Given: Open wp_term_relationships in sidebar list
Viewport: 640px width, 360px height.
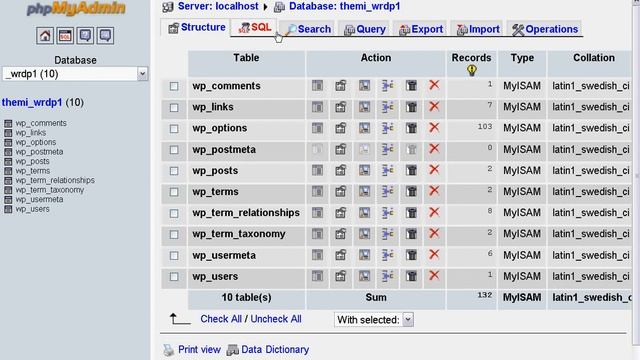Looking at the screenshot, I should click(x=55, y=180).
